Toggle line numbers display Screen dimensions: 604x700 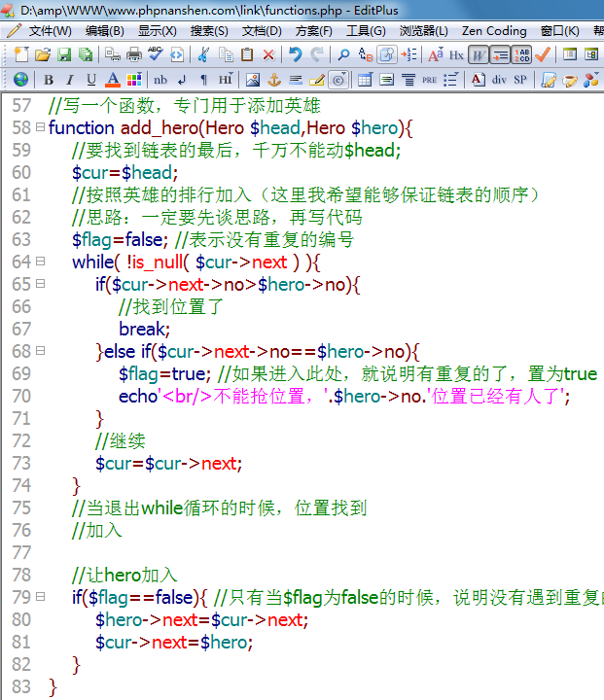coord(521,54)
